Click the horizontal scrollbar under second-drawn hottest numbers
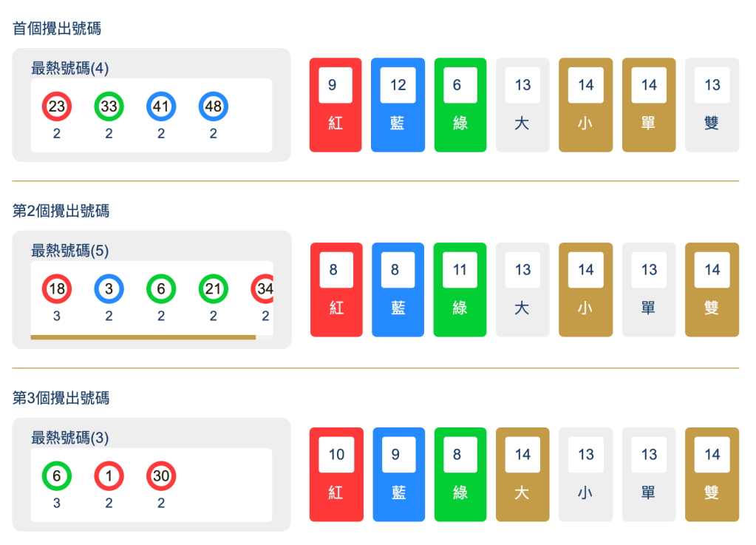Viewport: 756px width, 545px height. [143, 337]
